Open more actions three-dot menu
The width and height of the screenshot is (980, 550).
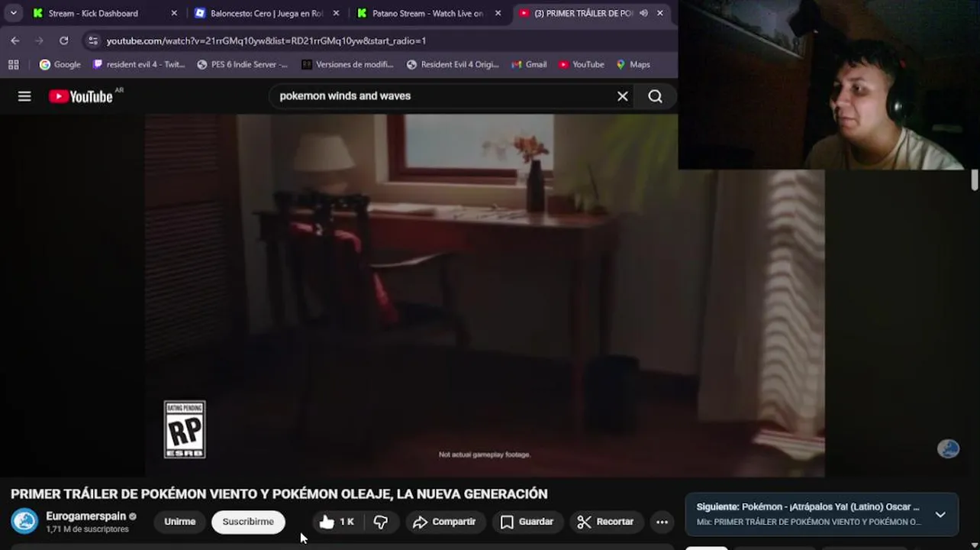click(662, 522)
